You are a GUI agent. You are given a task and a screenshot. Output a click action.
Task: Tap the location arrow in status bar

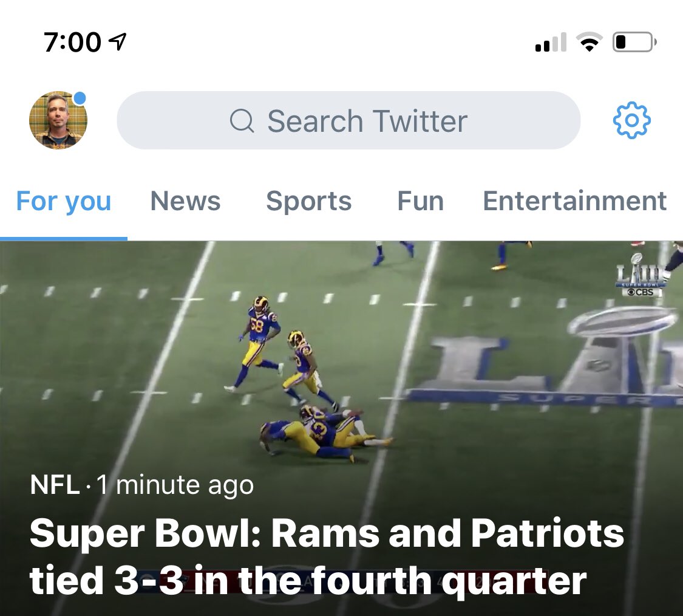117,42
